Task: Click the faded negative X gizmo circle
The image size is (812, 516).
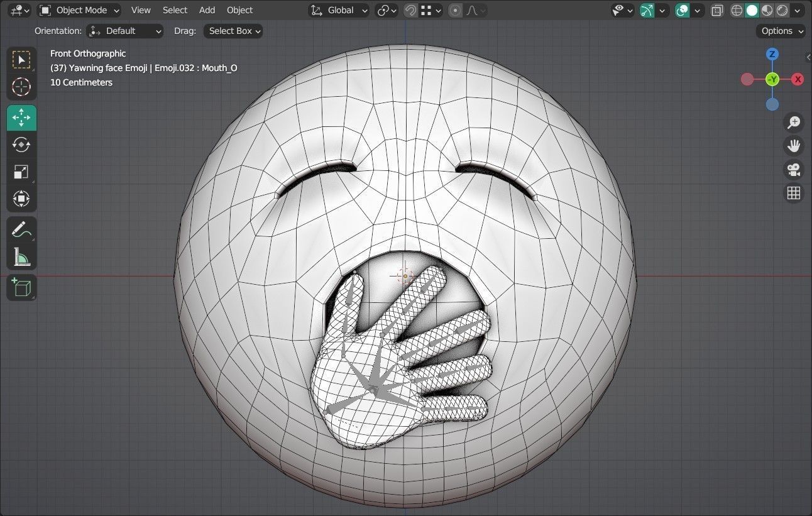Action: coord(747,79)
